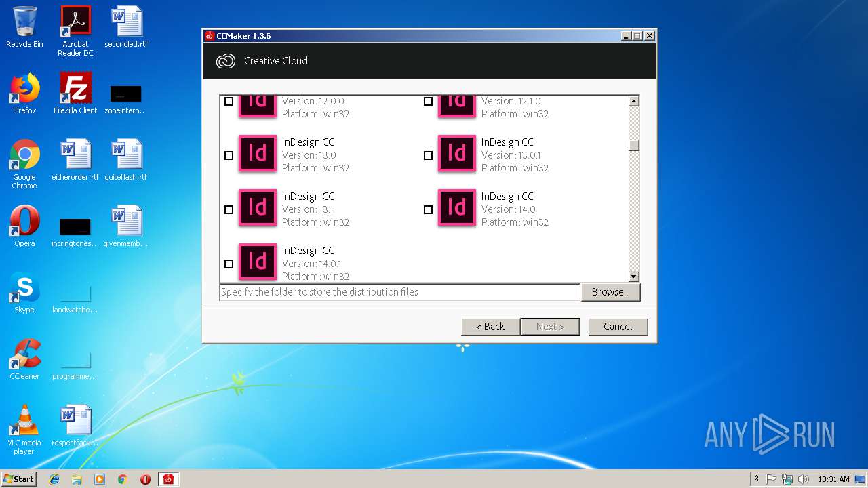Open the Recycle Bin desktop icon

[x=24, y=27]
